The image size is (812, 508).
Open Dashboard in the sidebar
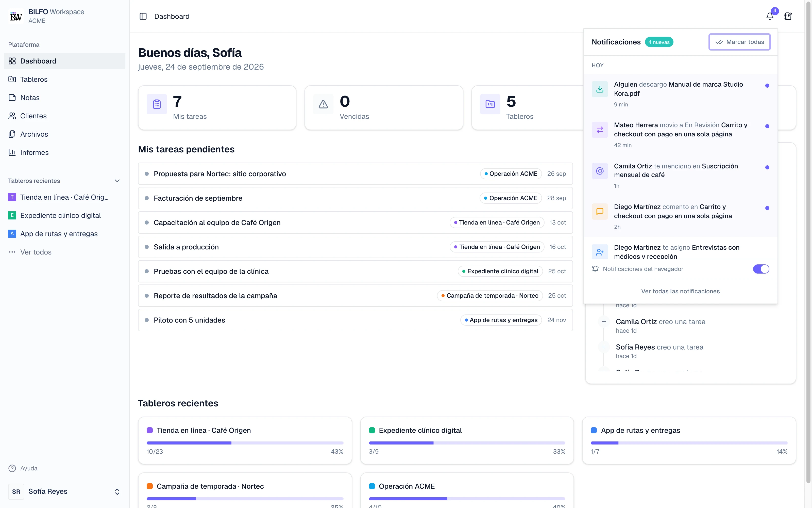point(64,61)
